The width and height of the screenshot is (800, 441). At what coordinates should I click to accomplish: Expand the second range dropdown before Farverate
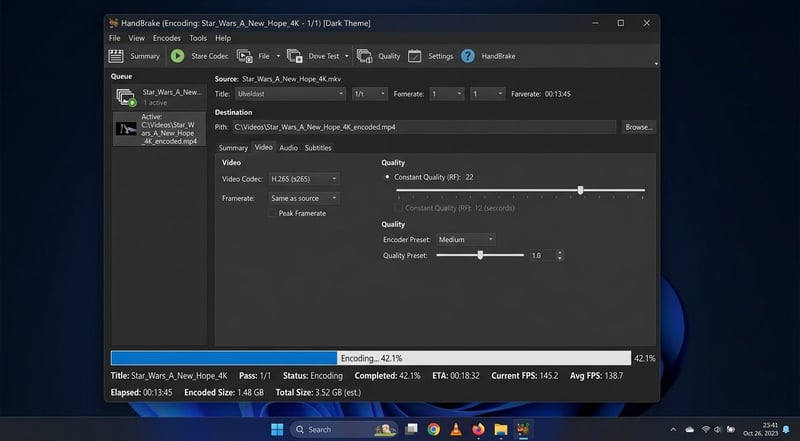pos(488,94)
